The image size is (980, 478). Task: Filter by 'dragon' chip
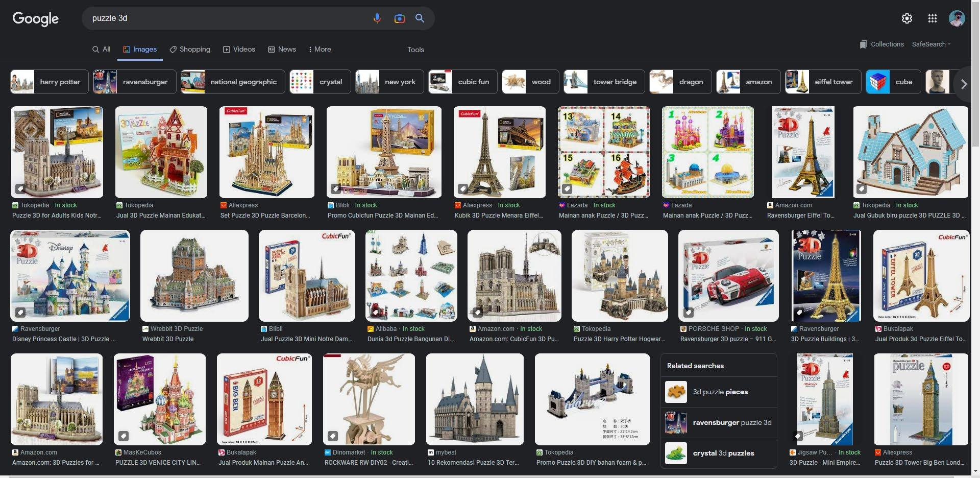[x=680, y=82]
